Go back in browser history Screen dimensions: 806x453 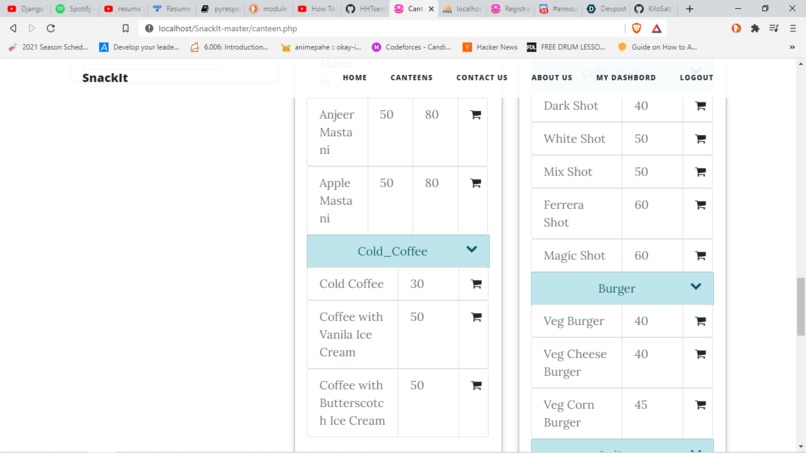coord(13,28)
